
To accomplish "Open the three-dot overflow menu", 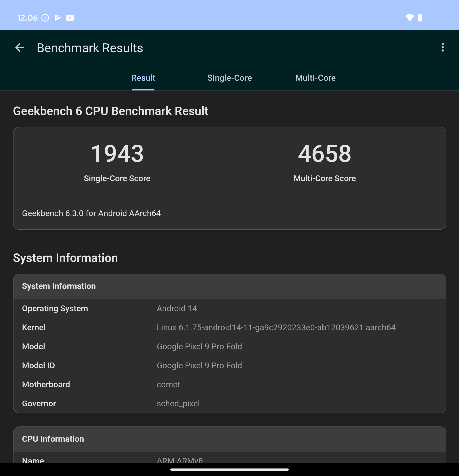I will point(442,47).
